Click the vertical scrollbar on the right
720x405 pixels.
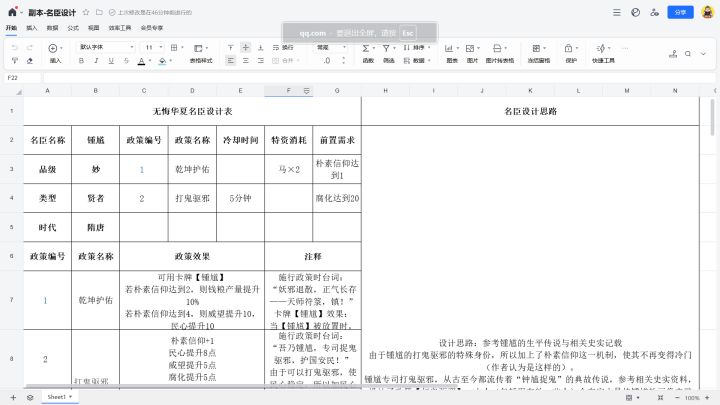point(712,118)
